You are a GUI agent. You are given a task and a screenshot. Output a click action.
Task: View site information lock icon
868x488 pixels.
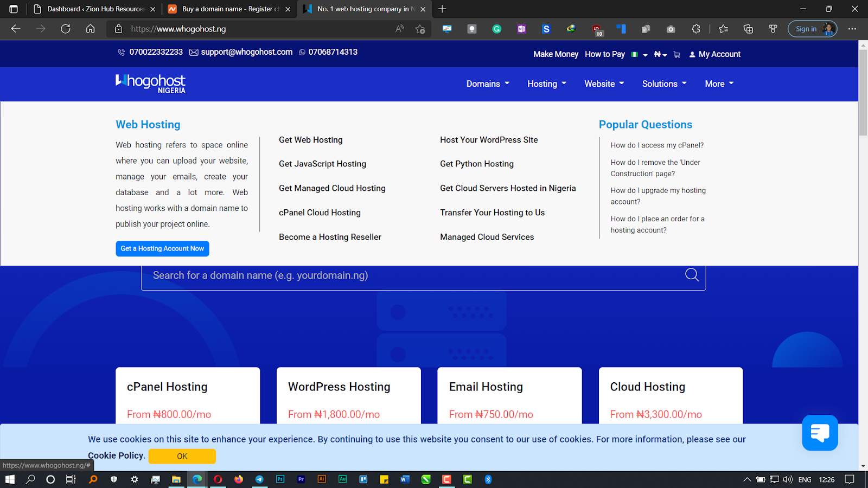tap(118, 29)
